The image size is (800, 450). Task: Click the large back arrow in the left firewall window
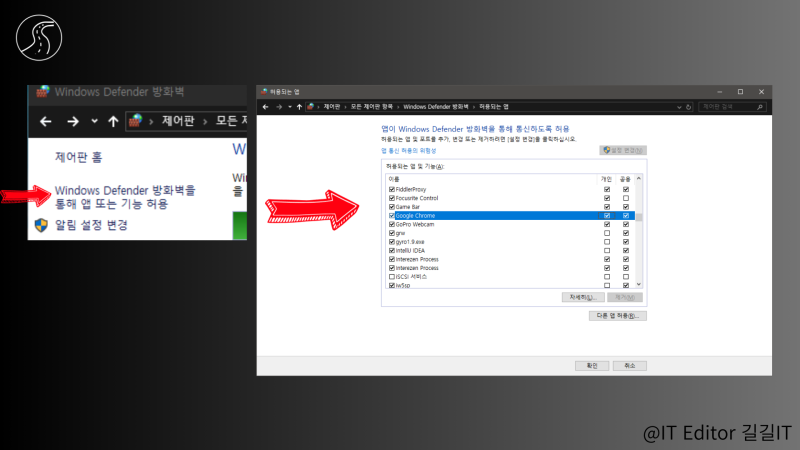pos(46,121)
